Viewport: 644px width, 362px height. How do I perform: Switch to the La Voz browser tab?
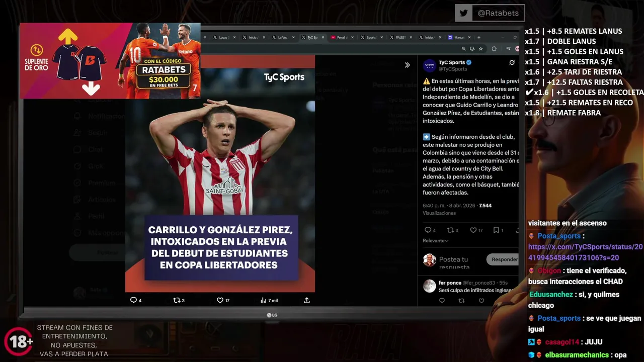point(282,37)
